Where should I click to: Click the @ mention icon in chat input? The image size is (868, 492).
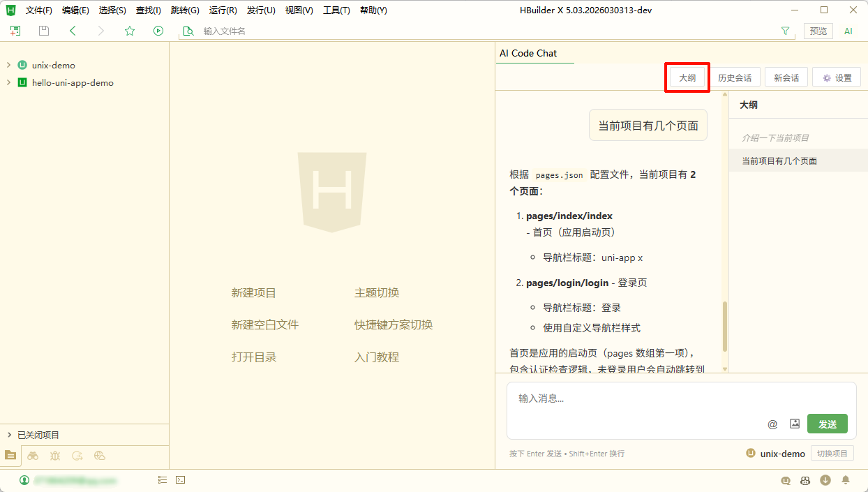coord(772,424)
